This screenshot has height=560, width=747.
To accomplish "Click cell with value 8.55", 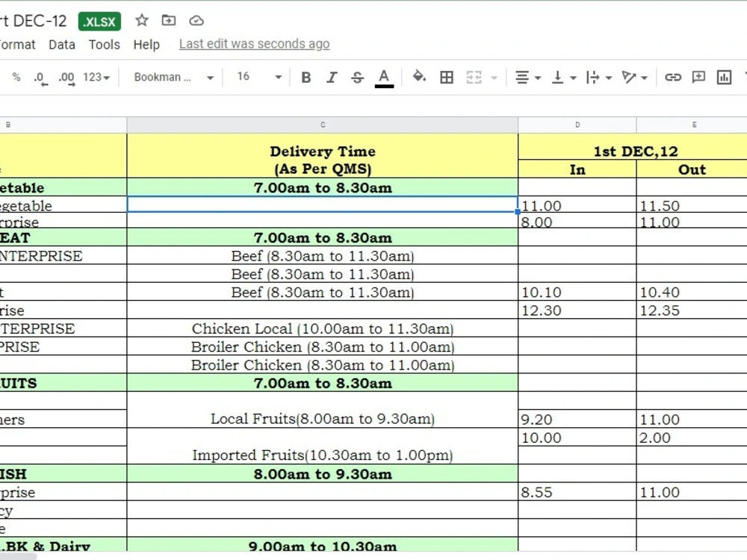I will pyautogui.click(x=577, y=491).
